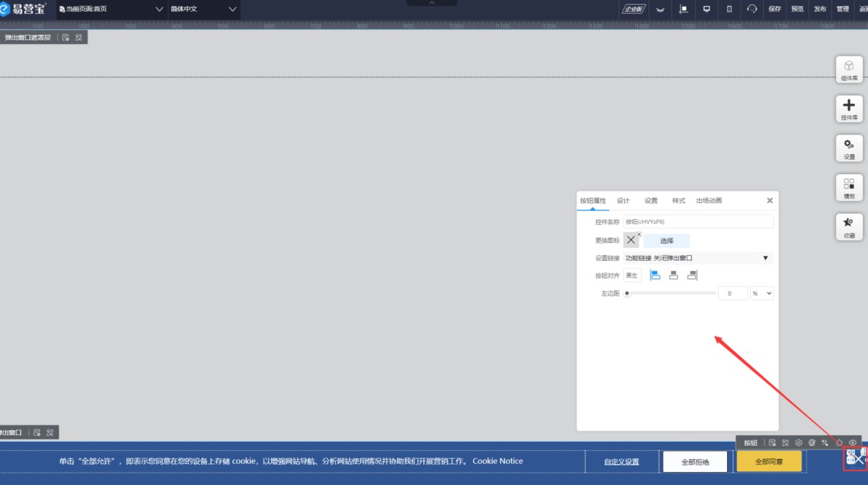This screenshot has height=485, width=868.
Task: Click the X icon preview thumbnail
Action: pyautogui.click(x=631, y=241)
